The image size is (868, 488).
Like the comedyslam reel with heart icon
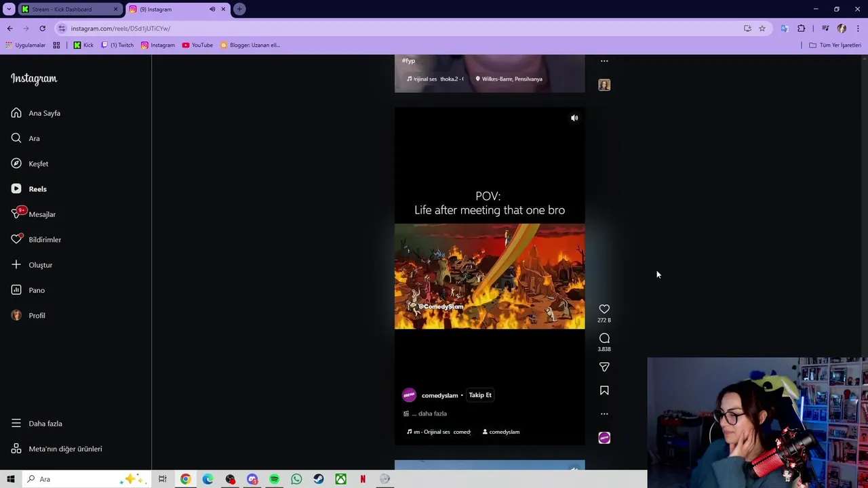click(604, 309)
